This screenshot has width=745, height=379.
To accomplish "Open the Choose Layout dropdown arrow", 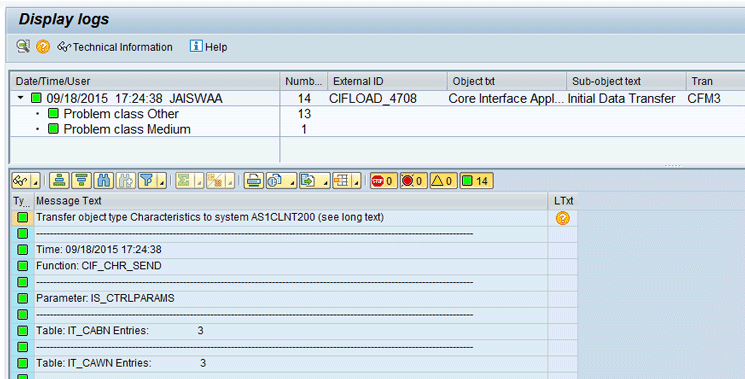I will (x=356, y=181).
